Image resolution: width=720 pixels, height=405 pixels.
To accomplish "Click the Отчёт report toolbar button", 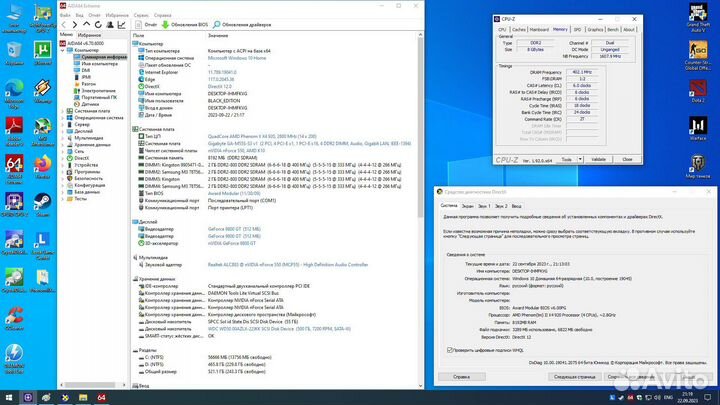I will coord(146,25).
